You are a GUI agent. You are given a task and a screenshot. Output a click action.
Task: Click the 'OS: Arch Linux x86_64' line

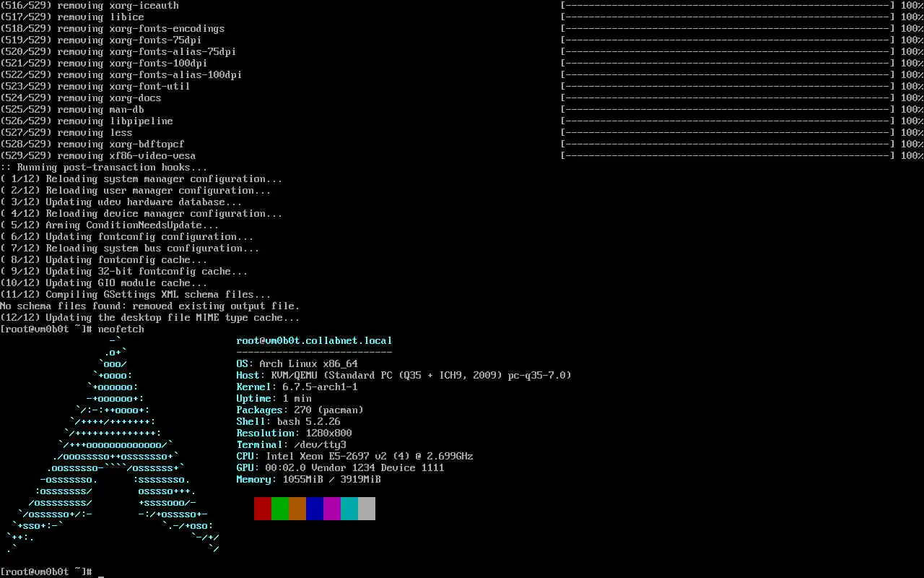pyautogui.click(x=297, y=364)
